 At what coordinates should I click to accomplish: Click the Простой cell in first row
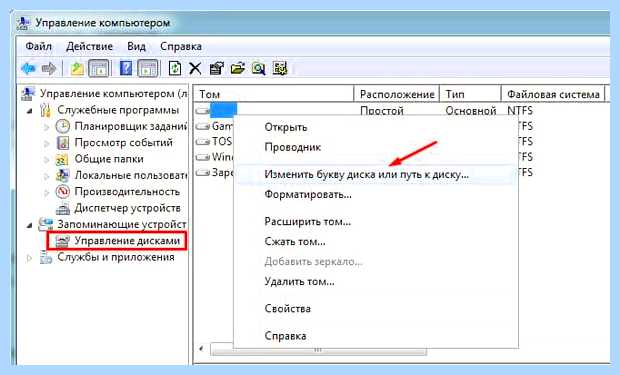click(x=382, y=111)
